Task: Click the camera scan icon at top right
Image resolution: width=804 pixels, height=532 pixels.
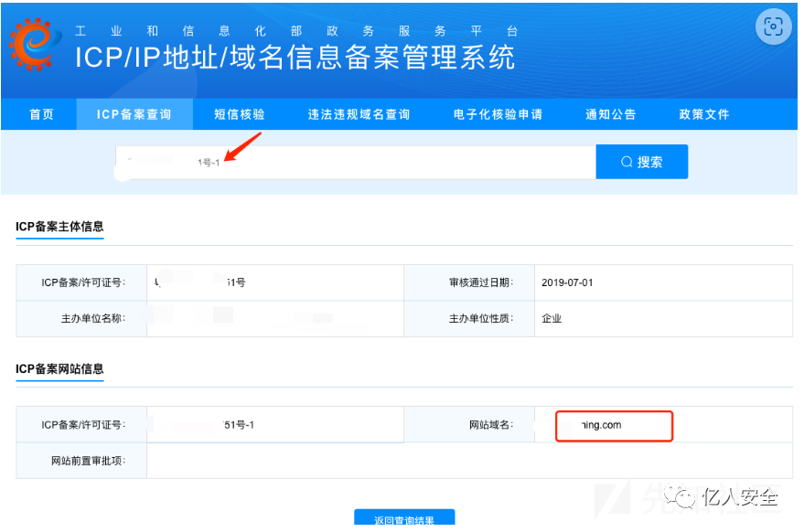Action: pos(773,27)
